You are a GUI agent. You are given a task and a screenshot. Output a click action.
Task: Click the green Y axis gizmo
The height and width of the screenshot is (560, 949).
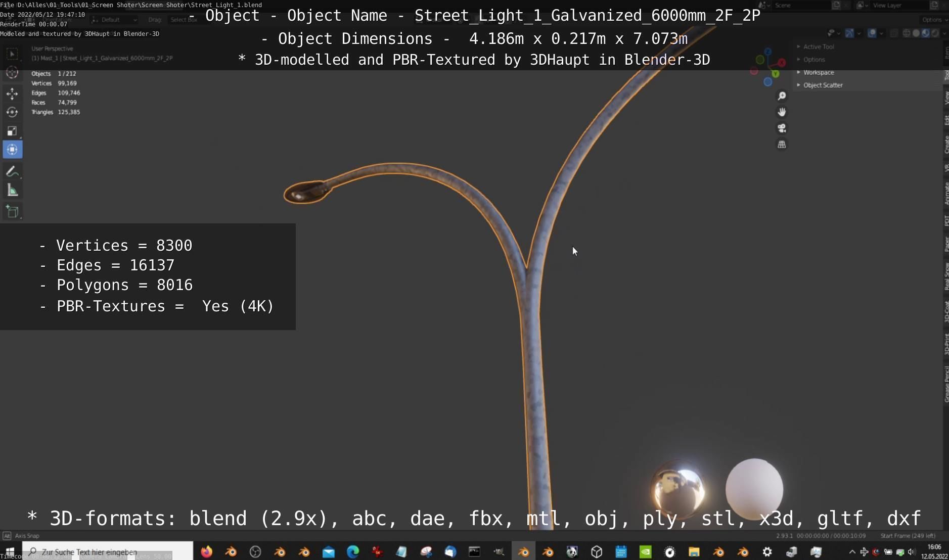(x=775, y=74)
